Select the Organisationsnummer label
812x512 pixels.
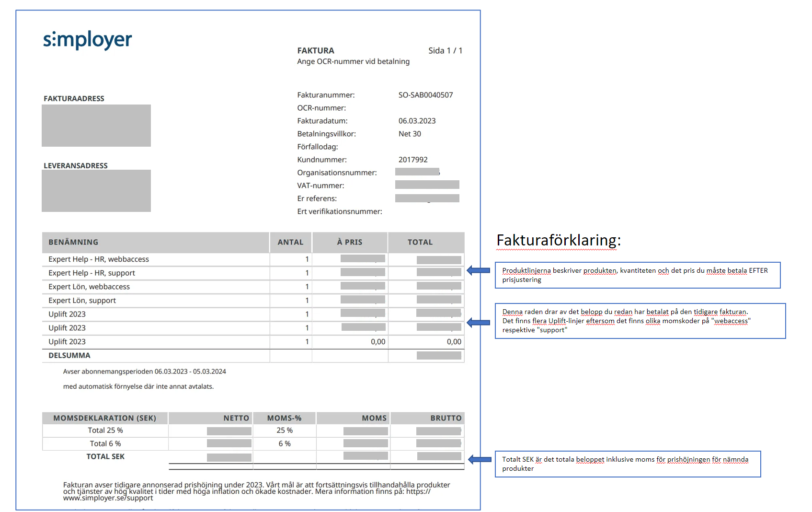pos(337,173)
